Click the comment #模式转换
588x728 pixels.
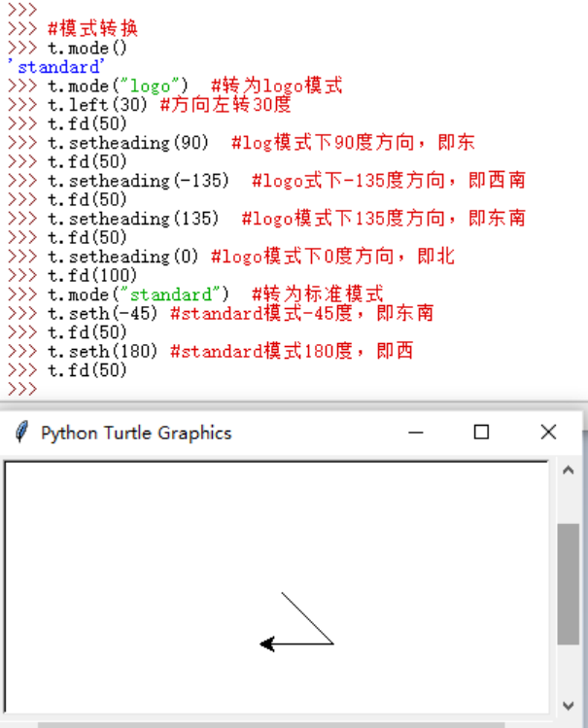coord(93,29)
